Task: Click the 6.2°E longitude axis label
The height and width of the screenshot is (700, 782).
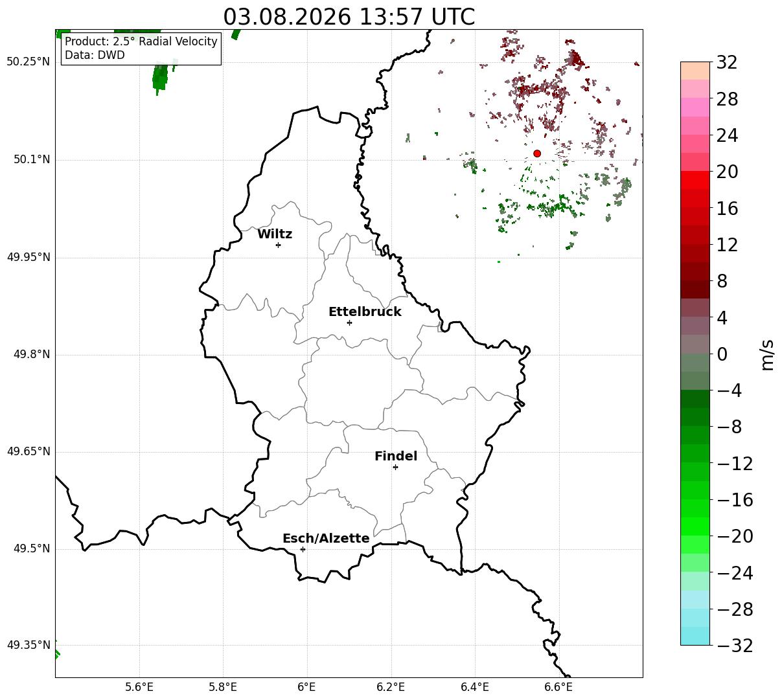Action: coord(391,686)
